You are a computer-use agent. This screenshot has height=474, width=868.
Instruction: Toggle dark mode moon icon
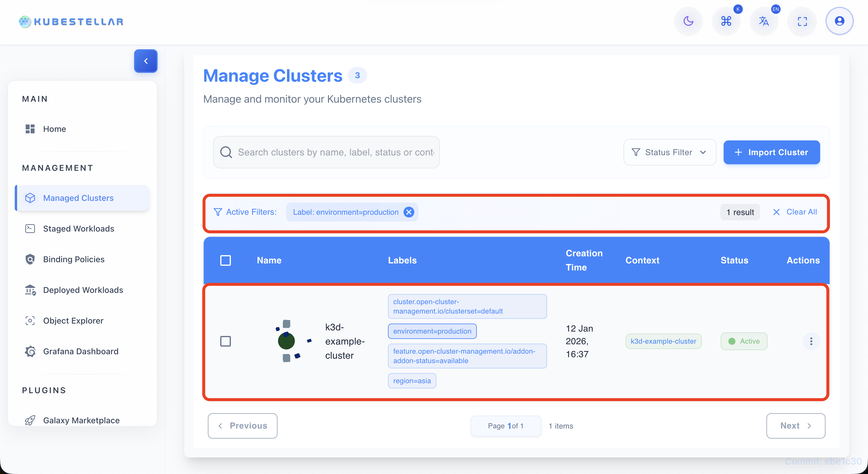point(688,21)
